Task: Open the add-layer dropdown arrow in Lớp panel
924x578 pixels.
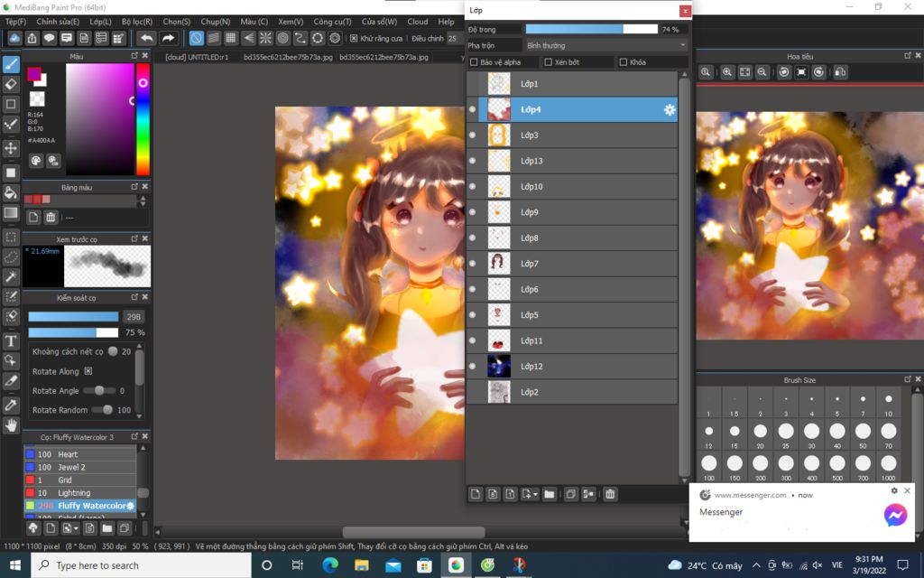Action: [x=535, y=494]
